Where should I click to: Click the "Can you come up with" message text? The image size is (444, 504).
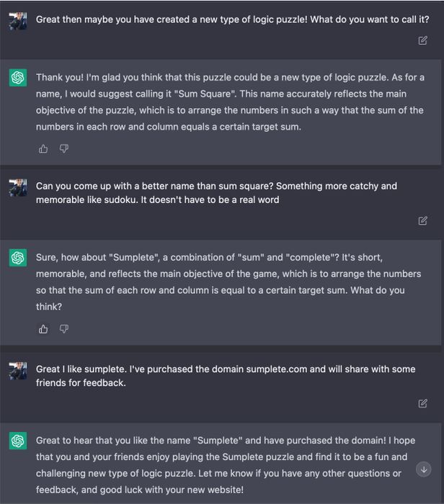pos(216,193)
